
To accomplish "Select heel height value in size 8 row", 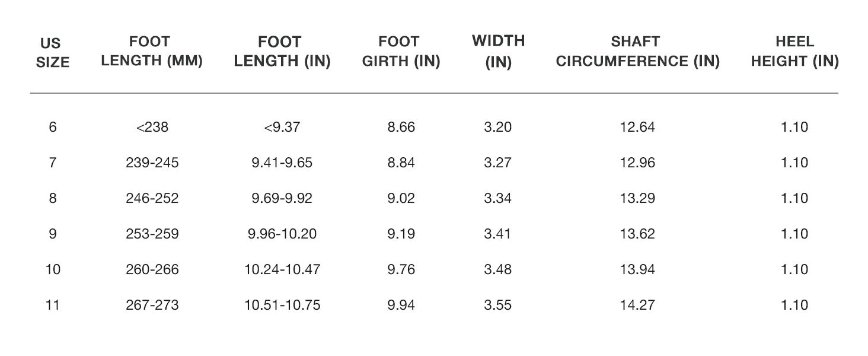I will (x=794, y=198).
